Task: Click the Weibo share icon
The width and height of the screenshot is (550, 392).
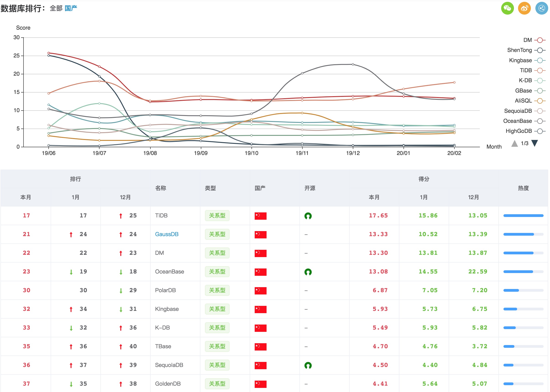Action: (524, 8)
